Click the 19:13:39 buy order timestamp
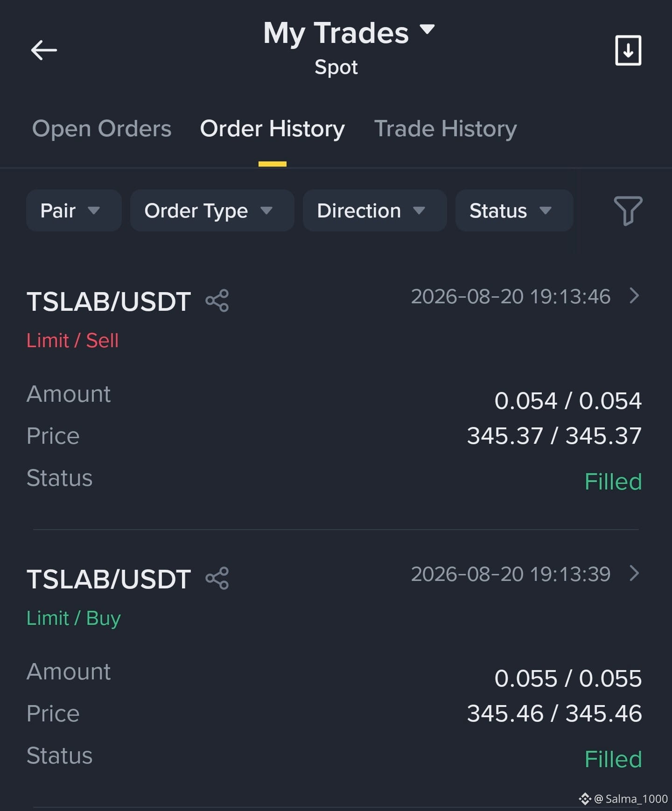 [x=511, y=574]
